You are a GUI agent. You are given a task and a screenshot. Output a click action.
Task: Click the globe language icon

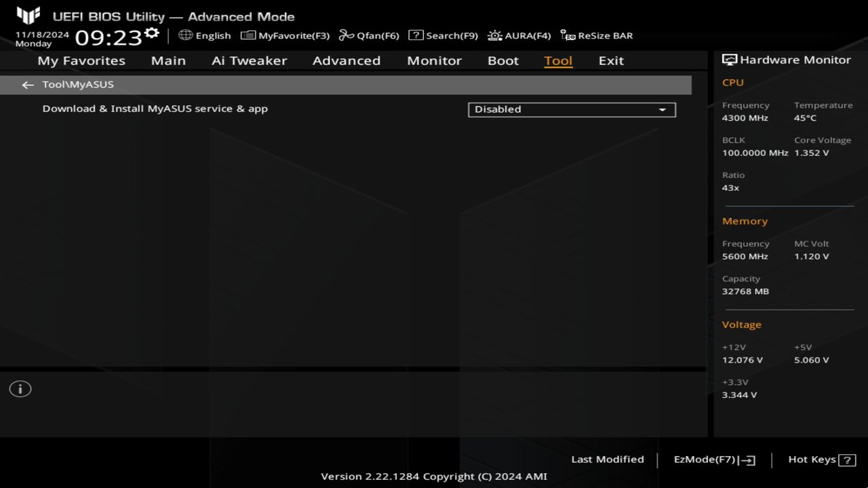(x=185, y=35)
